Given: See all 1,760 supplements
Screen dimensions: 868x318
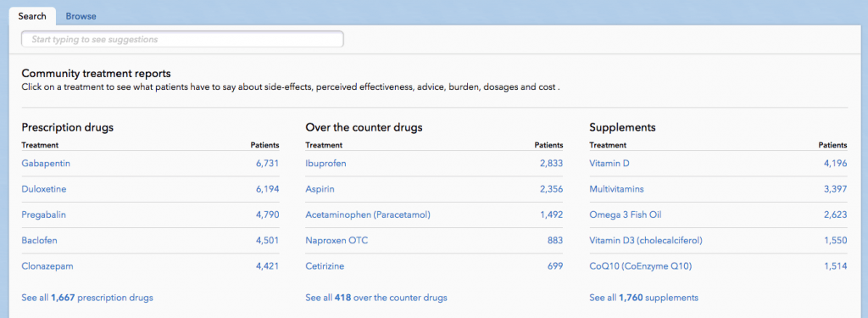Looking at the screenshot, I should pos(644,298).
